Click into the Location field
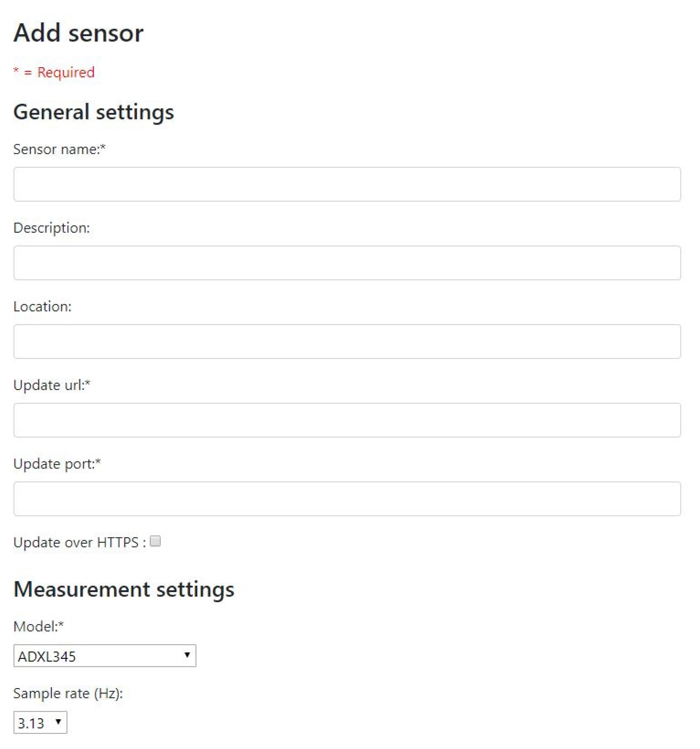 tap(347, 341)
